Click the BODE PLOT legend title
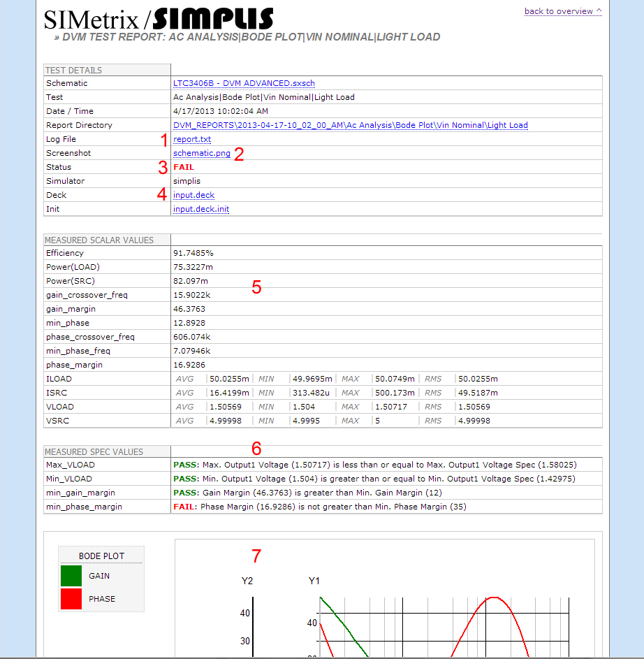This screenshot has width=644, height=659. coord(101,554)
